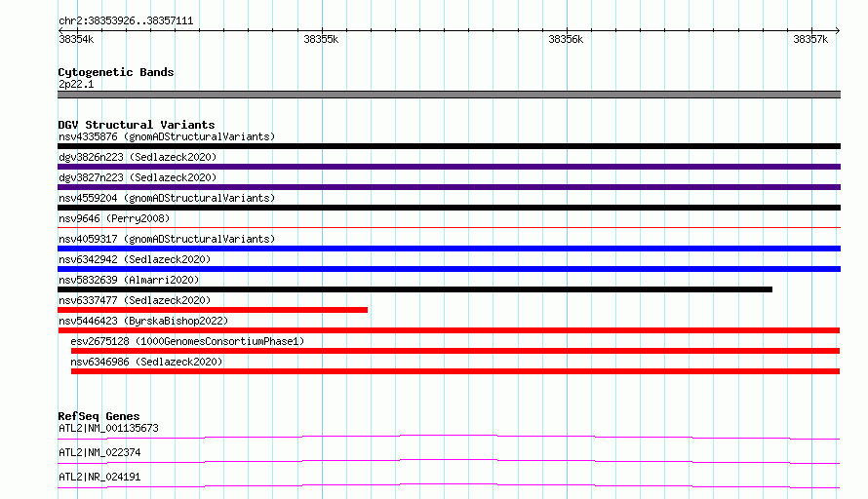Image resolution: width=868 pixels, height=499 pixels.
Task: Open variant nsv4059317 (gnomADStructuralVariants) label
Action: coord(167,239)
